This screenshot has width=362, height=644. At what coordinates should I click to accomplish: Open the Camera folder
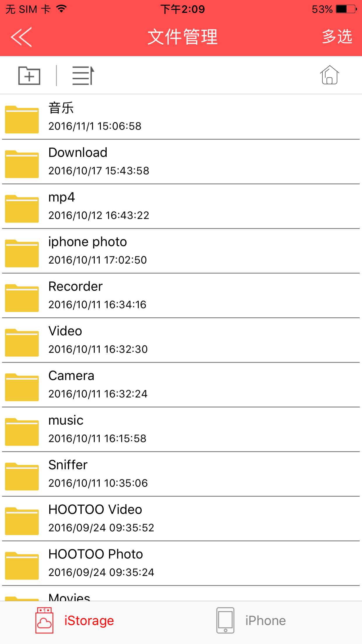pos(181,385)
